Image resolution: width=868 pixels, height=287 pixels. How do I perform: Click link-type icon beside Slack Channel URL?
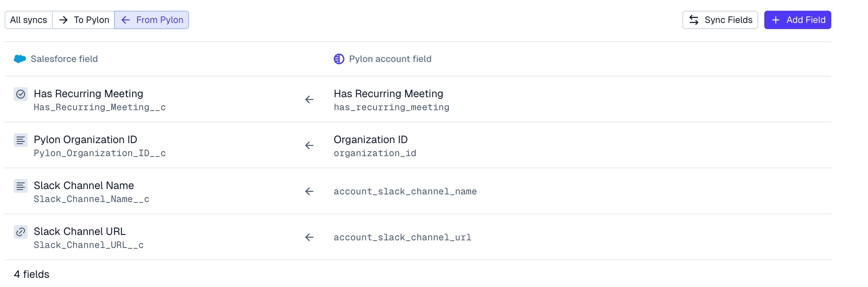click(21, 232)
